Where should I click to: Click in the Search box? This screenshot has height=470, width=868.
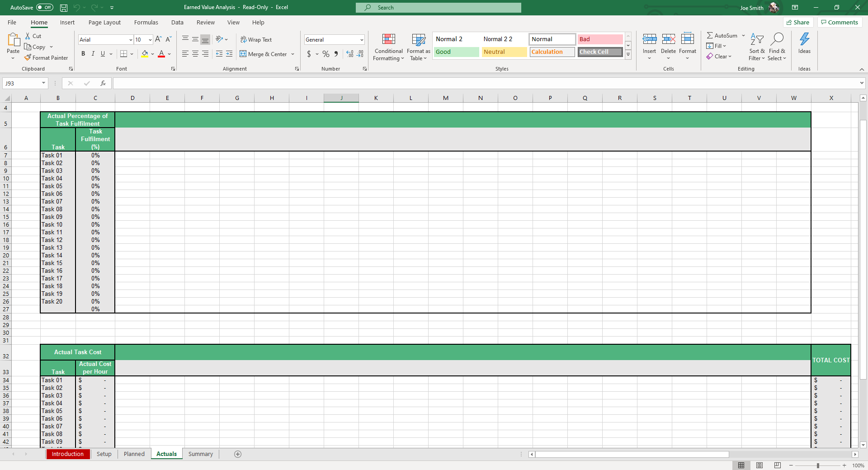(x=439, y=8)
